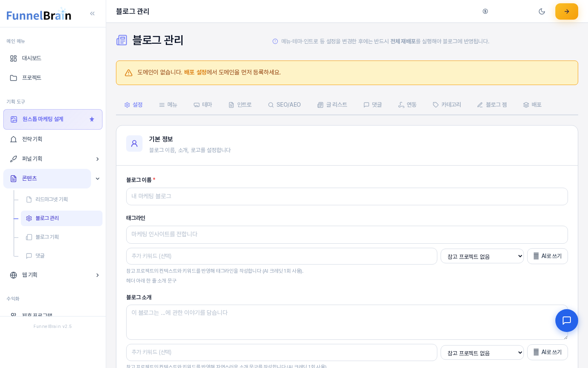Toggle dark mode moon icon
This screenshot has height=368, width=588.
pos(542,11)
